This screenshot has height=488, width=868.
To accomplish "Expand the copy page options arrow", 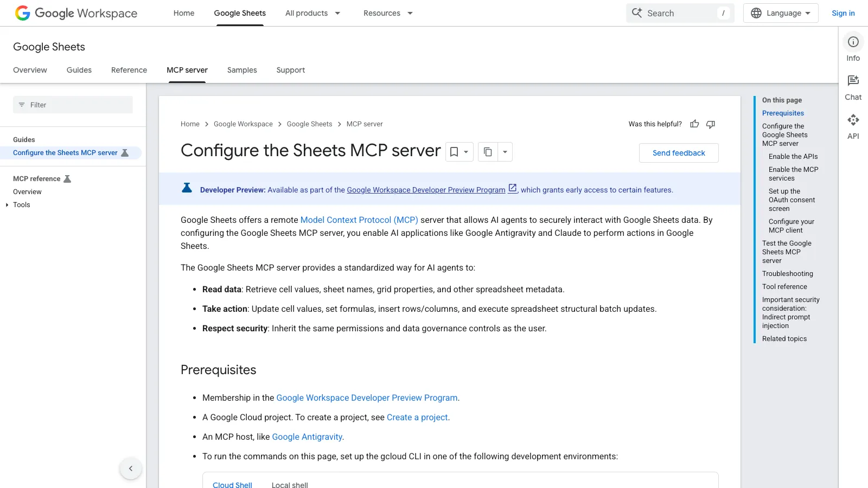I will tap(505, 152).
